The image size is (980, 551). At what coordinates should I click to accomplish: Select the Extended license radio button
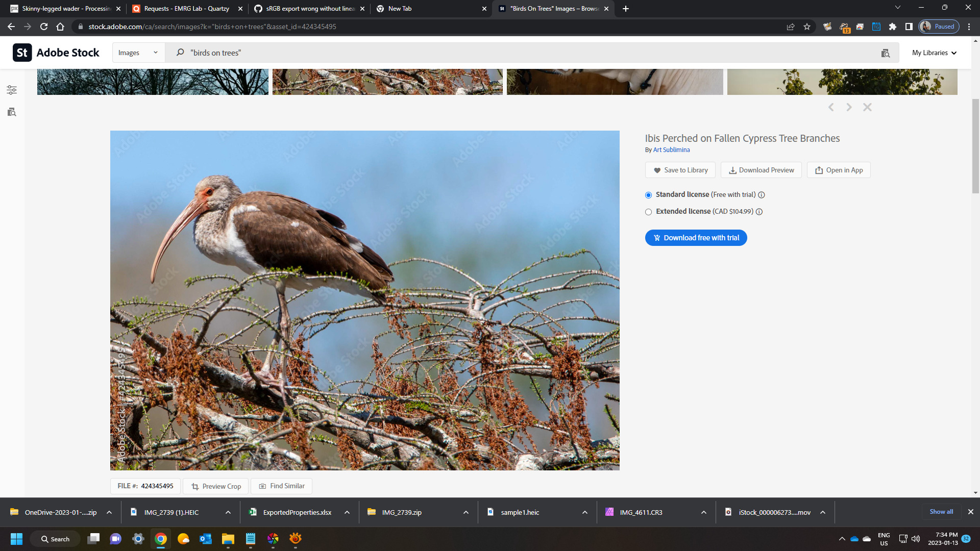[x=649, y=212]
